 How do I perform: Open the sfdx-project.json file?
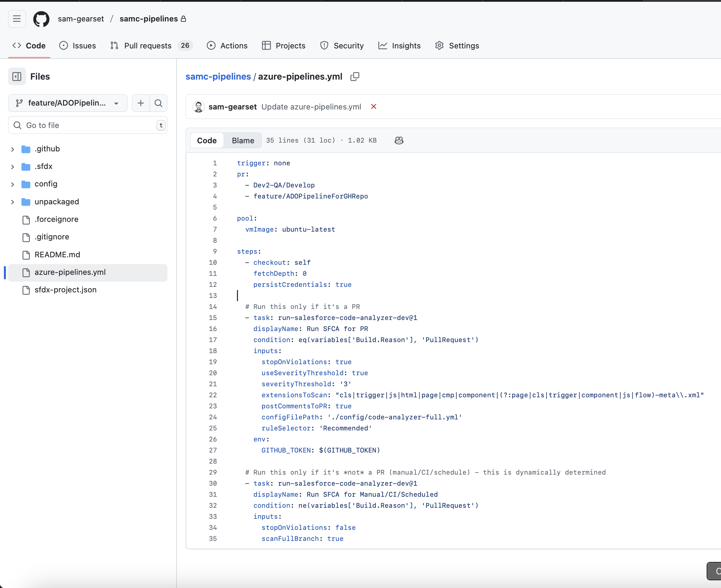[65, 290]
